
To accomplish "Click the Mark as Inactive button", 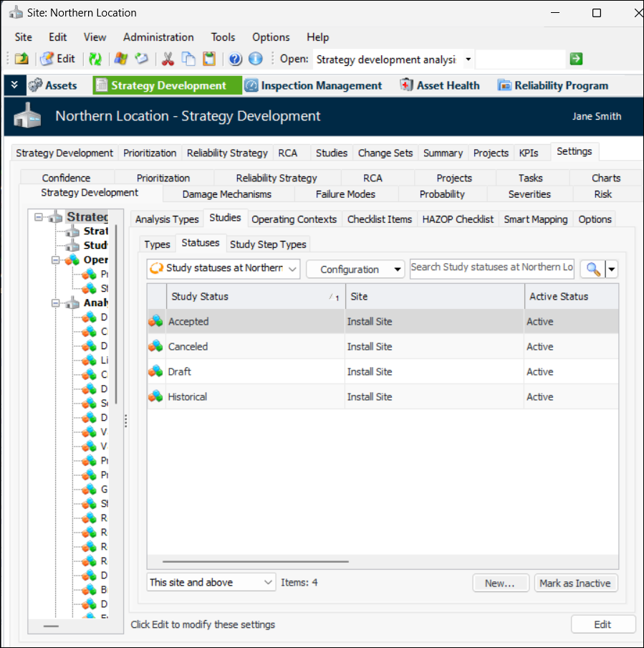I will pos(575,583).
